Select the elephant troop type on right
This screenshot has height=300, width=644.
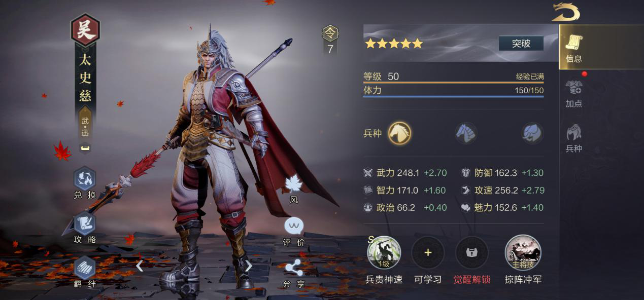click(x=532, y=133)
